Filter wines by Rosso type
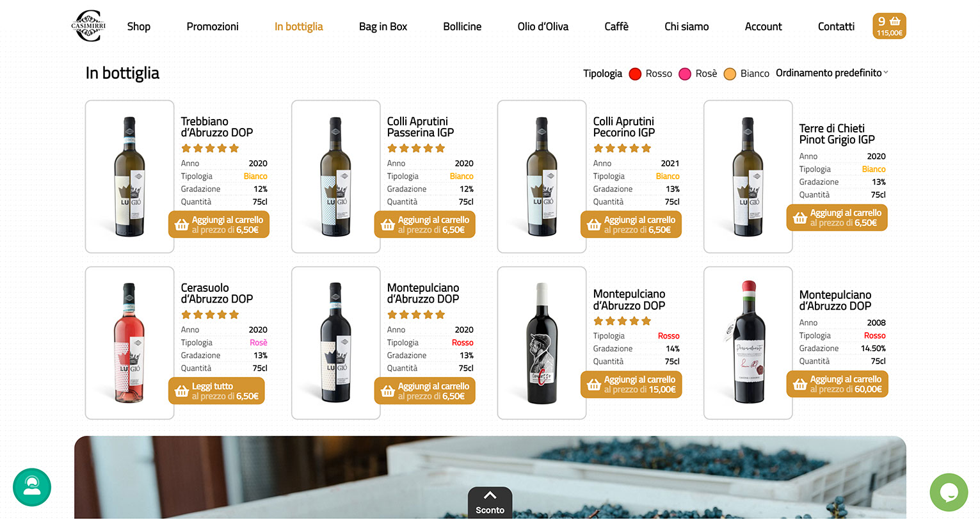 (651, 74)
